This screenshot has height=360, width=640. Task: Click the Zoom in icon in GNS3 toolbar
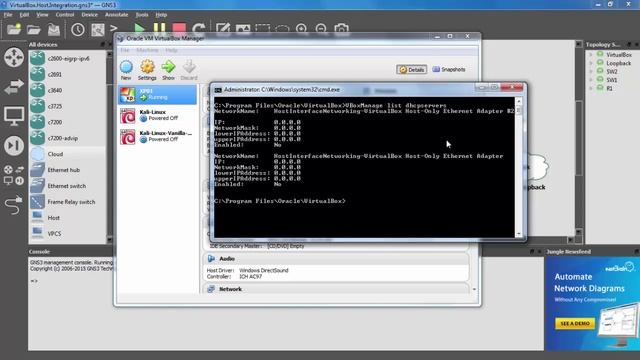302,28
